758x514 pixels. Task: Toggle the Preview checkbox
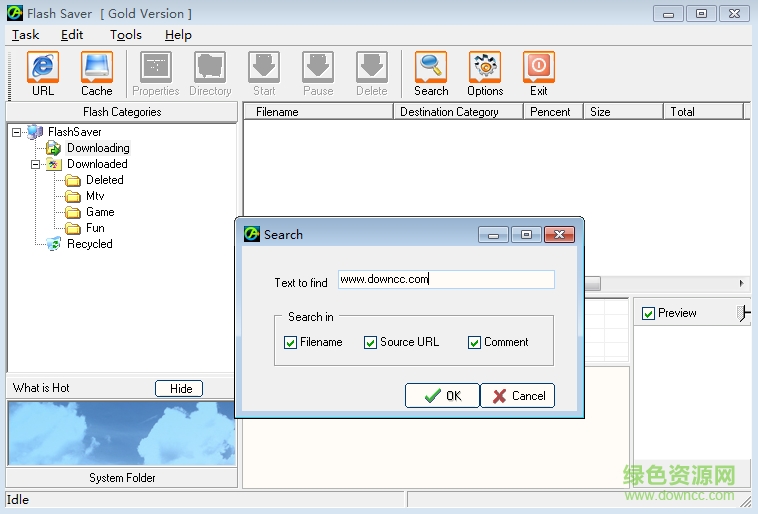649,313
